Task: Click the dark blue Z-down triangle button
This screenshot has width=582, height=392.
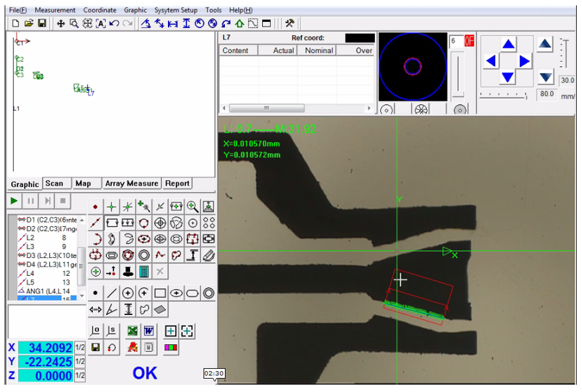Action: click(x=546, y=77)
